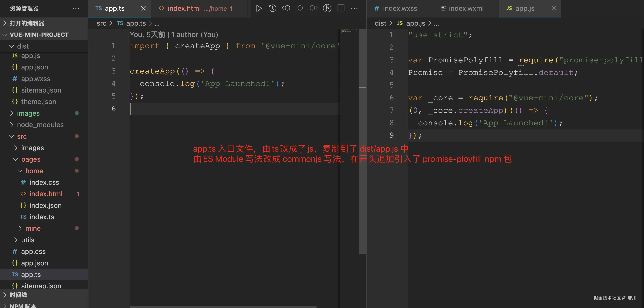Close the app.js tab
The image size is (644, 308).
point(554,8)
